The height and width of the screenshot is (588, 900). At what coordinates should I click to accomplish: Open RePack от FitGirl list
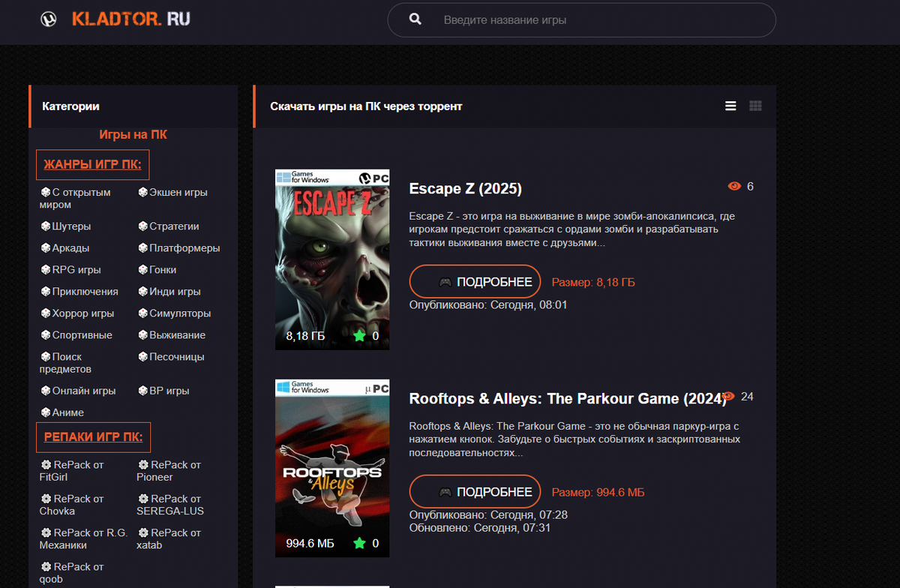pyautogui.click(x=71, y=471)
